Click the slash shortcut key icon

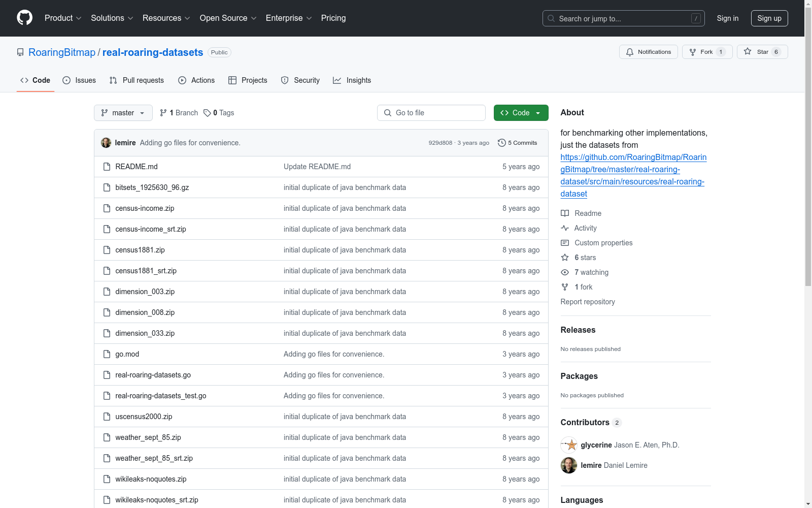point(696,18)
